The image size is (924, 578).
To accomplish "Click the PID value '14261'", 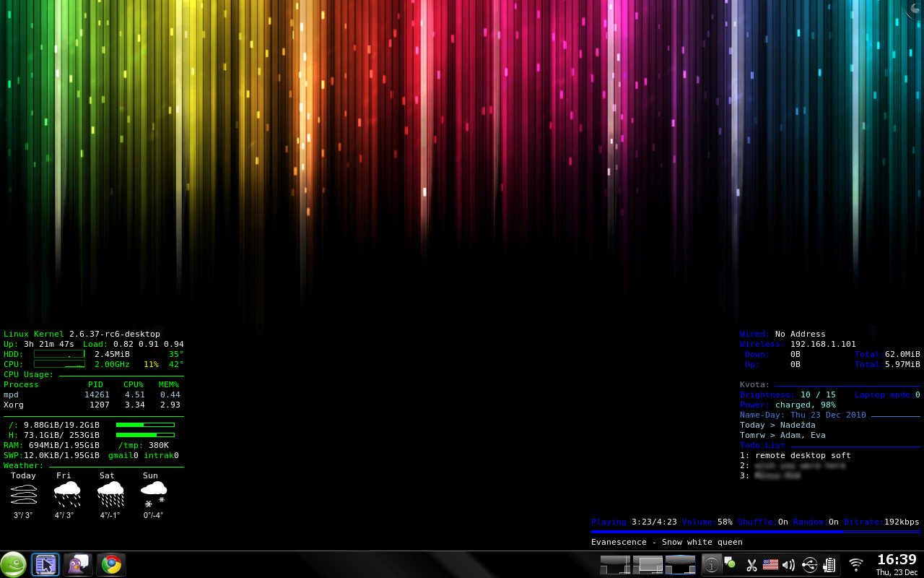I will pyautogui.click(x=97, y=394).
